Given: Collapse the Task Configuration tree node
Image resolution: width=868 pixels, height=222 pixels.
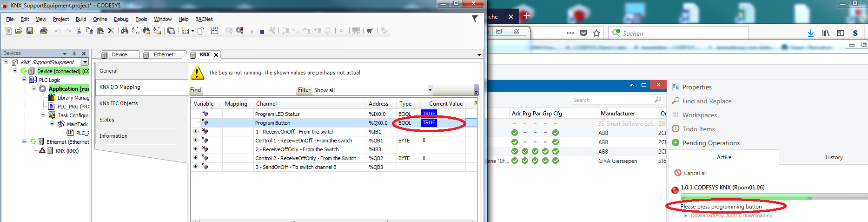Looking at the screenshot, I should tap(43, 115).
